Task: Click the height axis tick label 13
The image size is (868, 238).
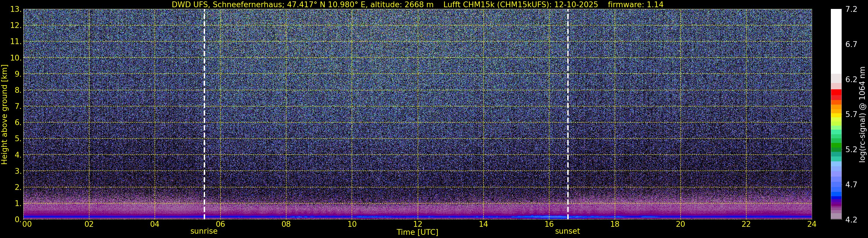Action: pos(16,10)
